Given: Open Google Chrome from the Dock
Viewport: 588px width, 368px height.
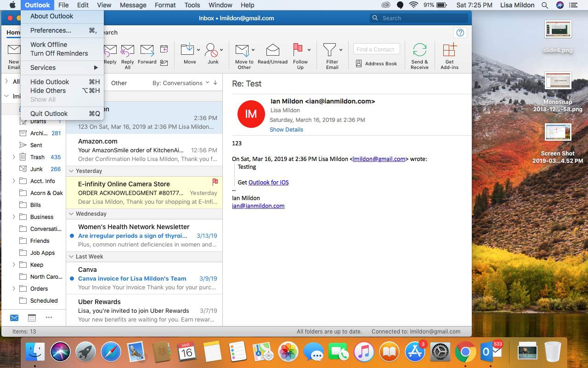Looking at the screenshot, I should coord(465,352).
